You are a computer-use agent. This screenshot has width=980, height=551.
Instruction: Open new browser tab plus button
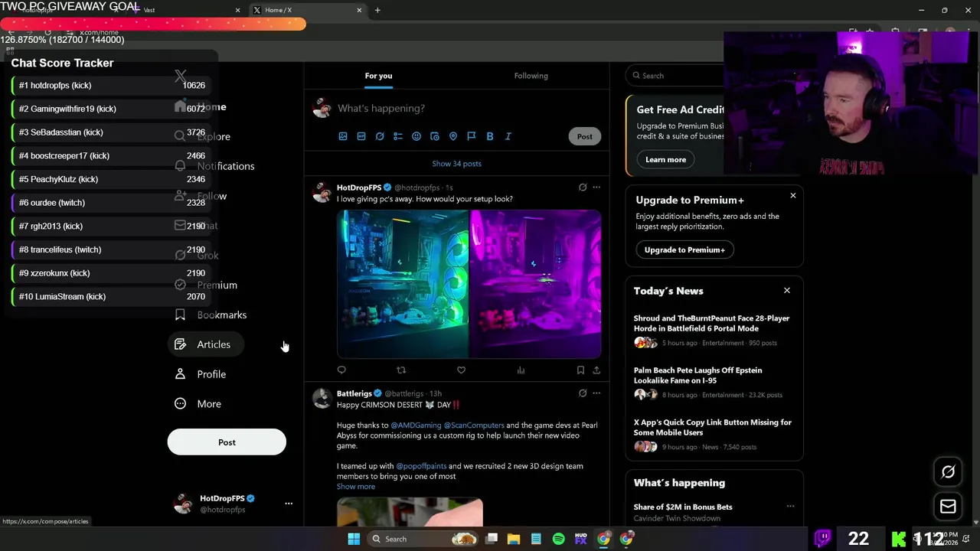point(377,10)
